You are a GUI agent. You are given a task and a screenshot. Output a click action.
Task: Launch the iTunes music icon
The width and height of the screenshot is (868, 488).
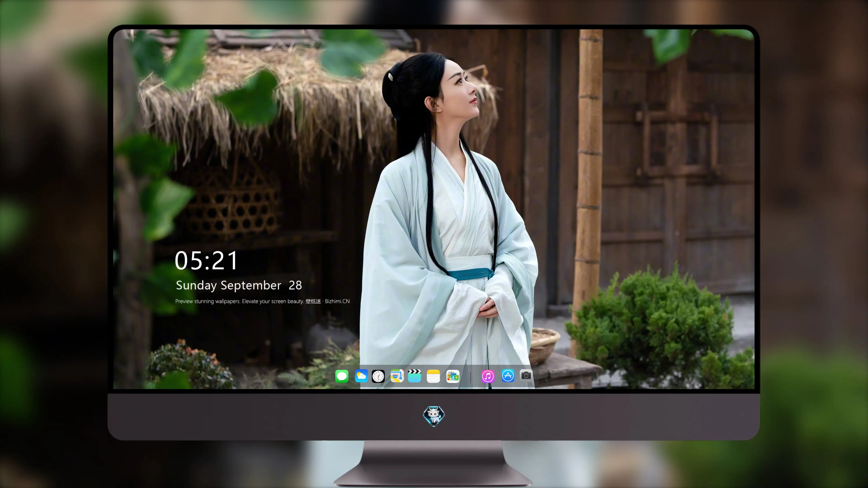pyautogui.click(x=488, y=376)
